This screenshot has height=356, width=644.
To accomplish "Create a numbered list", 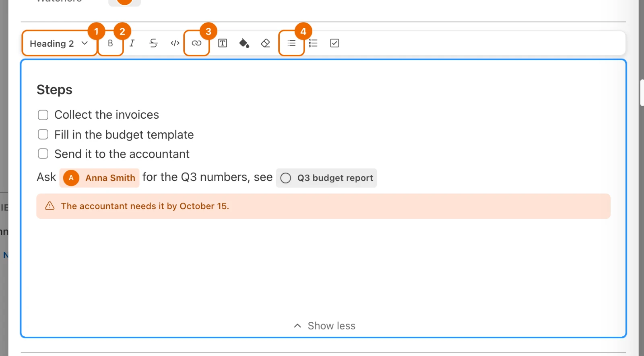I will [313, 43].
